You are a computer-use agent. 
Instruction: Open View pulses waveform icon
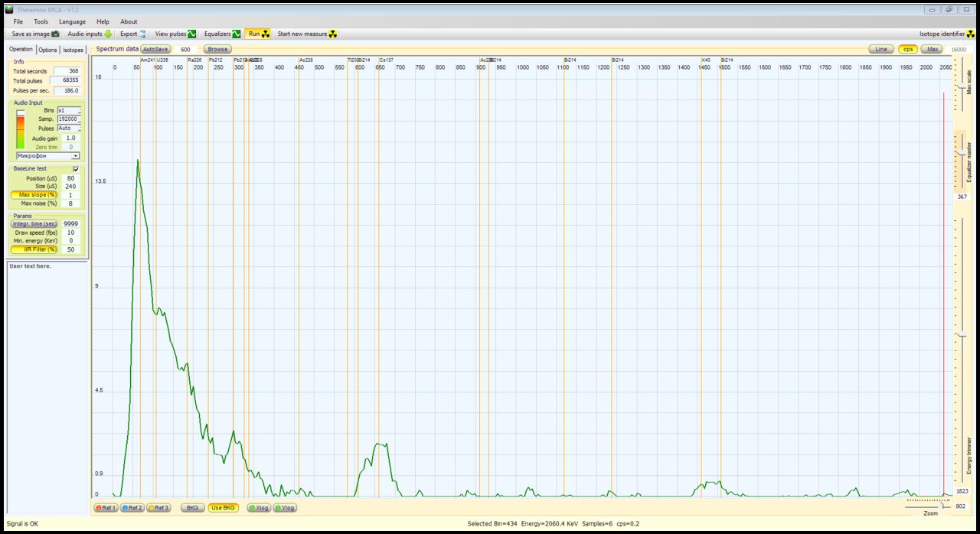192,34
